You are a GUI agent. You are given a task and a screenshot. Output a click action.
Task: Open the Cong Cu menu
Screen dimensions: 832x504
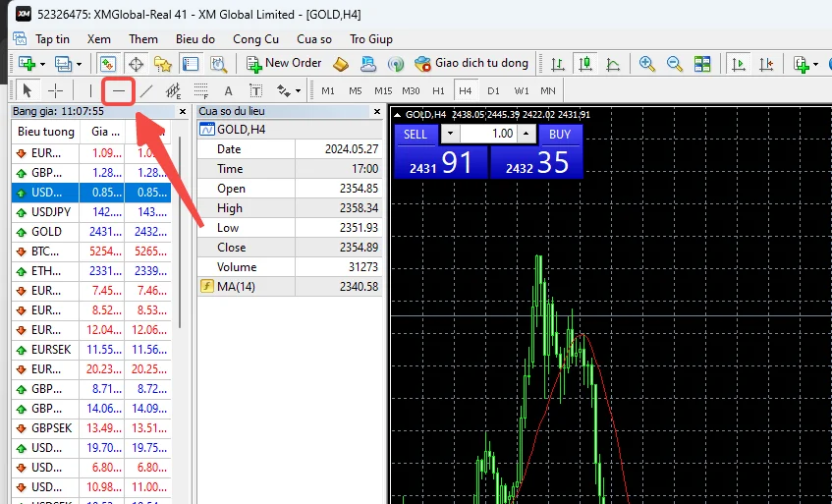255,39
